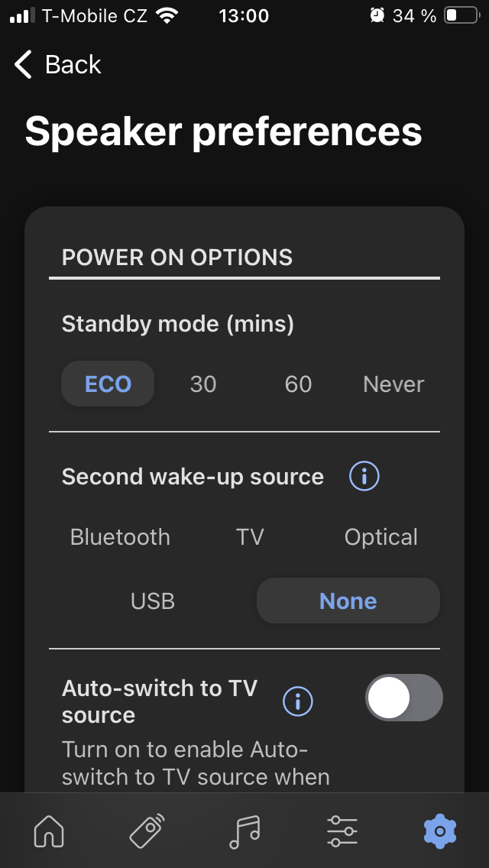Tap the settings gear tab
The image size is (489, 868).
(439, 831)
